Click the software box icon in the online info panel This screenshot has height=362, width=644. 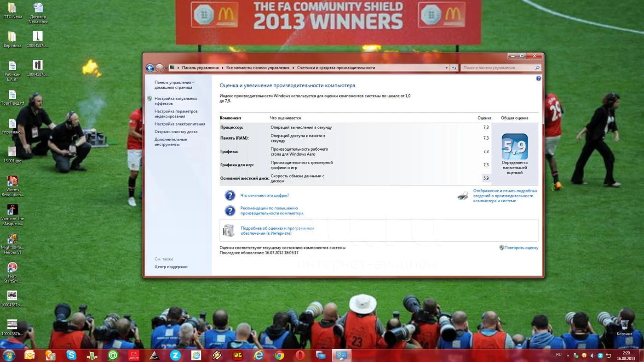229,231
